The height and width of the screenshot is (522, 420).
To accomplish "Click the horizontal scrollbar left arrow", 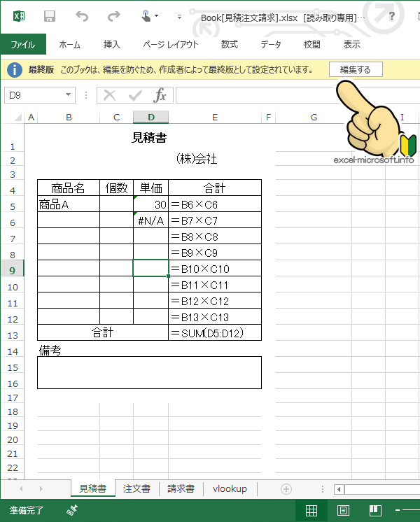I will (339, 489).
